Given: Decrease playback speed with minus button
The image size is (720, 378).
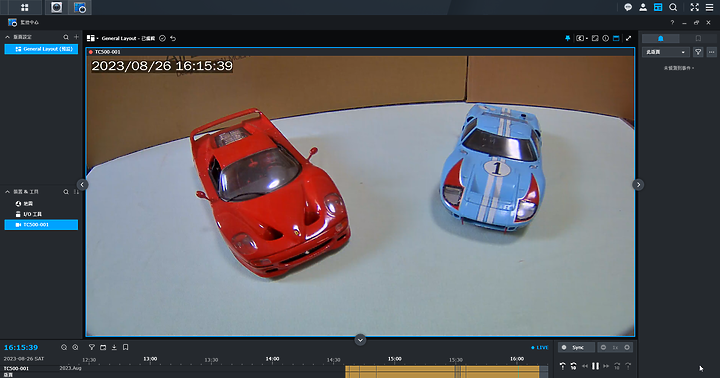Looking at the screenshot, I should pos(603,348).
